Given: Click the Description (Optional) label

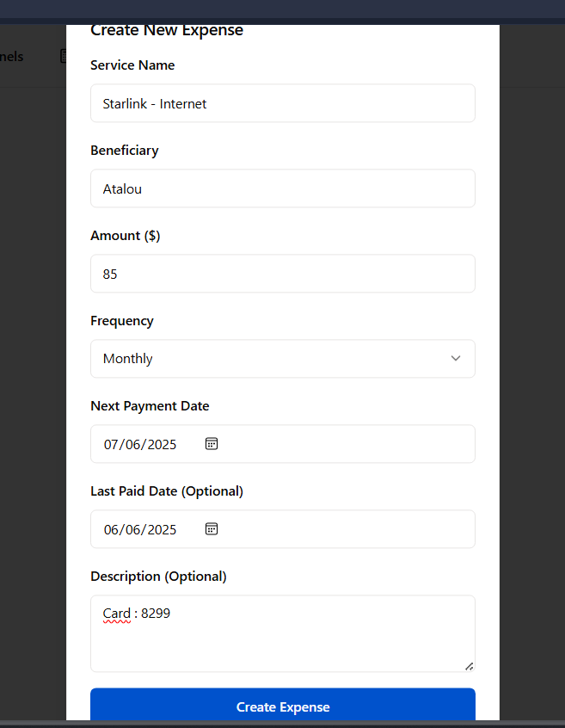Looking at the screenshot, I should [x=158, y=577].
